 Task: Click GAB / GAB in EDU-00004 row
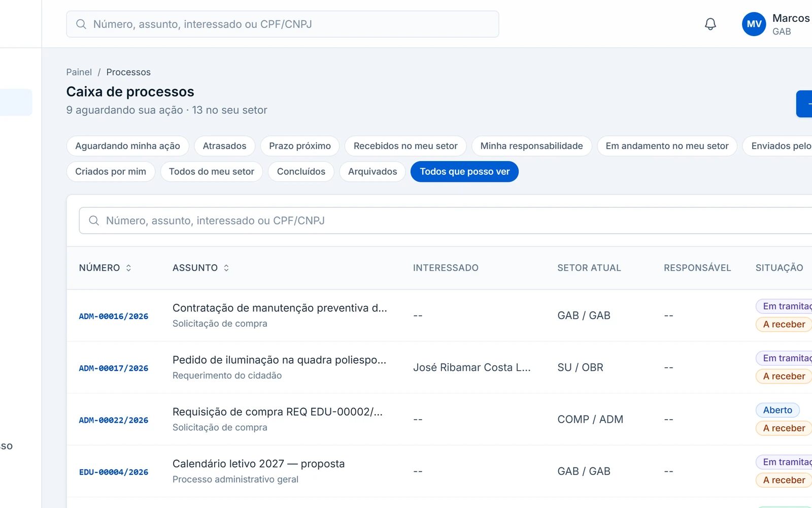584,471
